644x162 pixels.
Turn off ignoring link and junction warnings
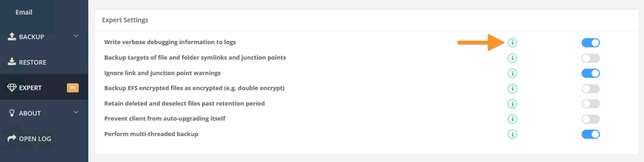pos(591,73)
